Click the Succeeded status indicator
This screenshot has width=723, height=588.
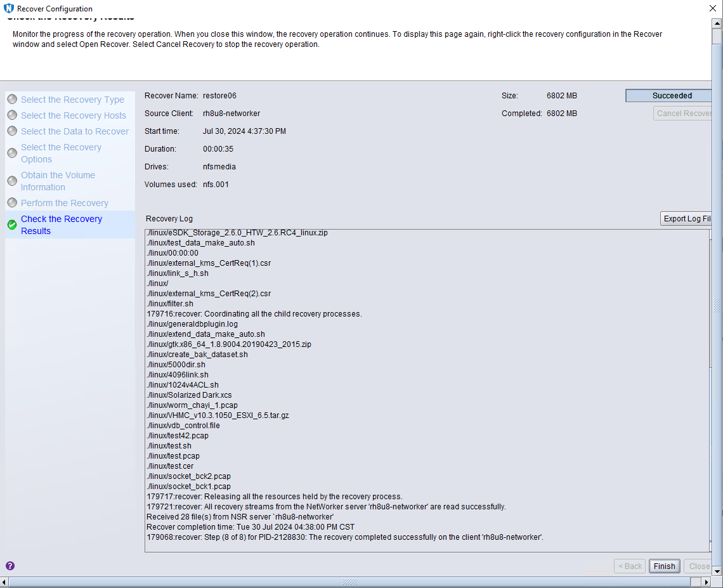coord(668,96)
